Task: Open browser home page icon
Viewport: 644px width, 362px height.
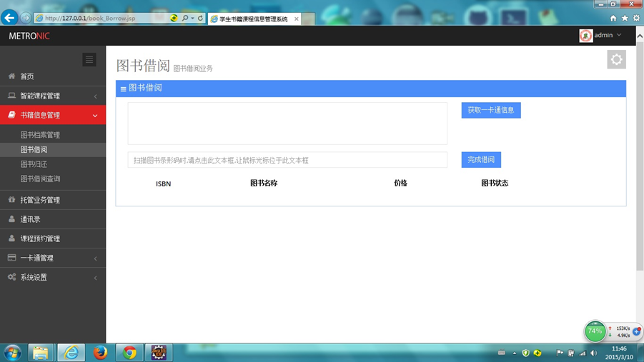Action: pos(613,18)
